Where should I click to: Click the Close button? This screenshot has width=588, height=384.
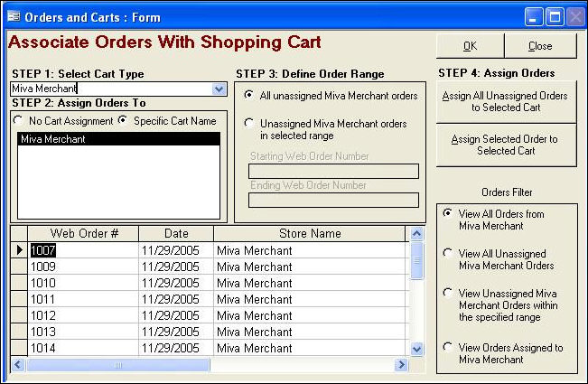[540, 46]
